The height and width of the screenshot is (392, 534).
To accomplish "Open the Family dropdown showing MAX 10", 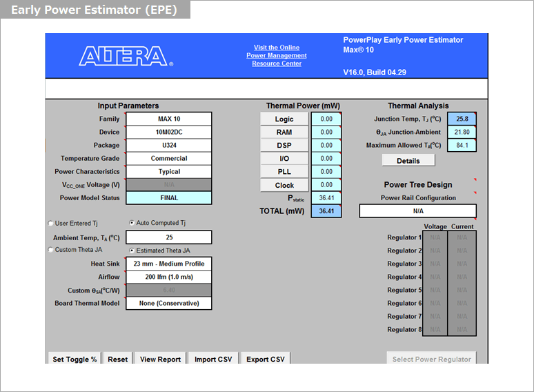I will (169, 119).
